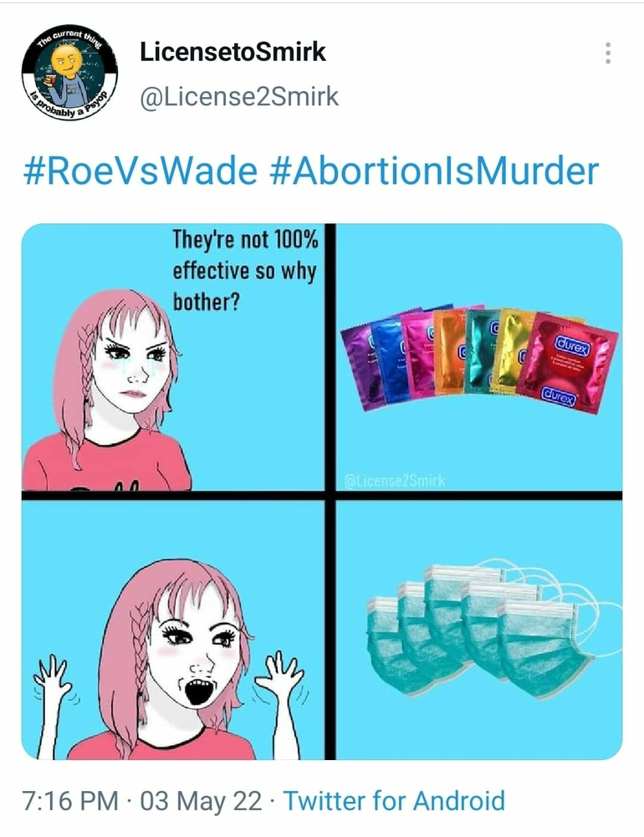Visit the @License2Smirk handle
The height and width of the screenshot is (837, 644).
tap(238, 97)
